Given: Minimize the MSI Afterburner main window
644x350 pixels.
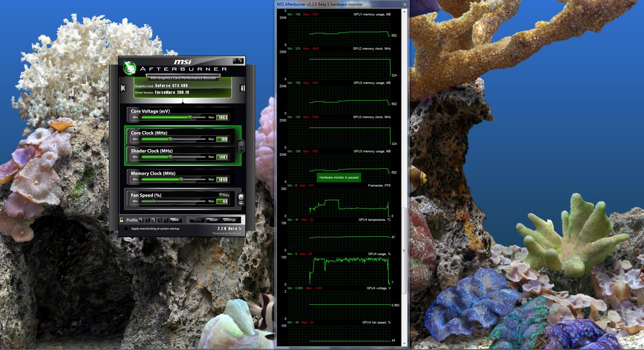Looking at the screenshot, I should [235, 61].
